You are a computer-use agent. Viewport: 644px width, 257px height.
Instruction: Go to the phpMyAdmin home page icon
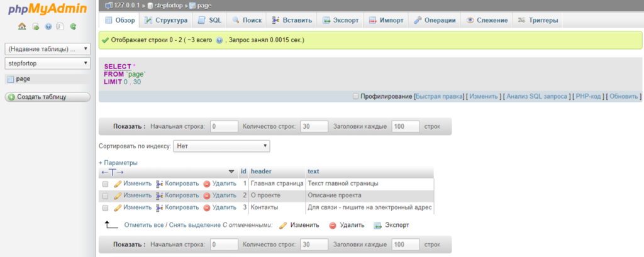(x=23, y=26)
